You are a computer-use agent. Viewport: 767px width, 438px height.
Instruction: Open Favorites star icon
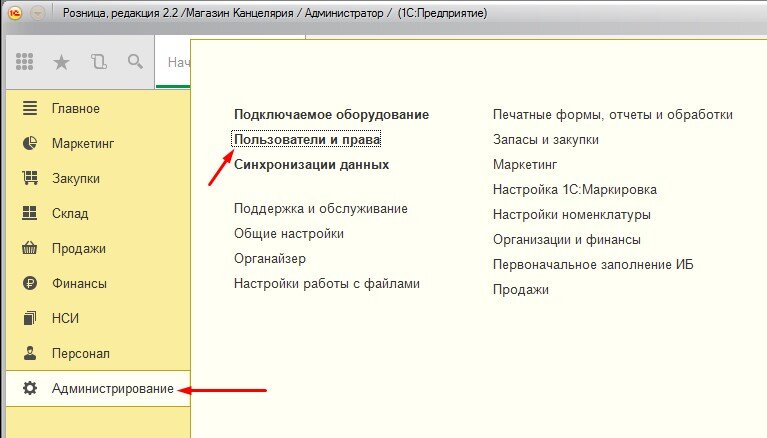coord(61,62)
